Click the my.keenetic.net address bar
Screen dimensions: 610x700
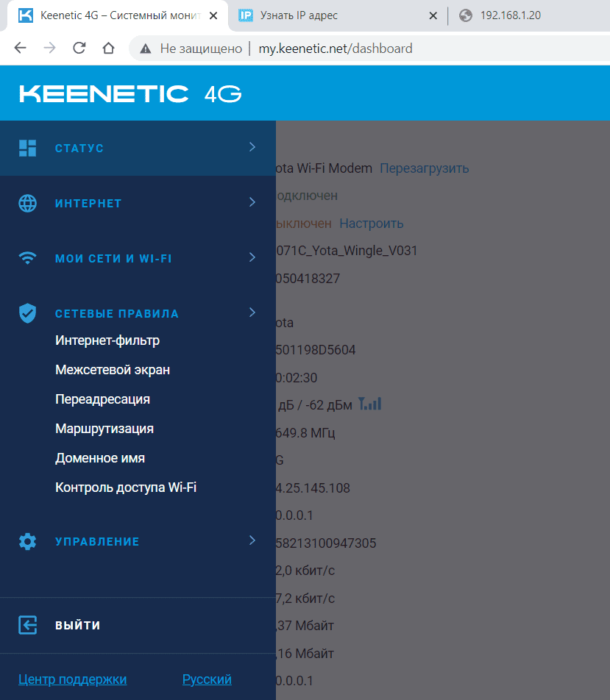[x=335, y=49]
